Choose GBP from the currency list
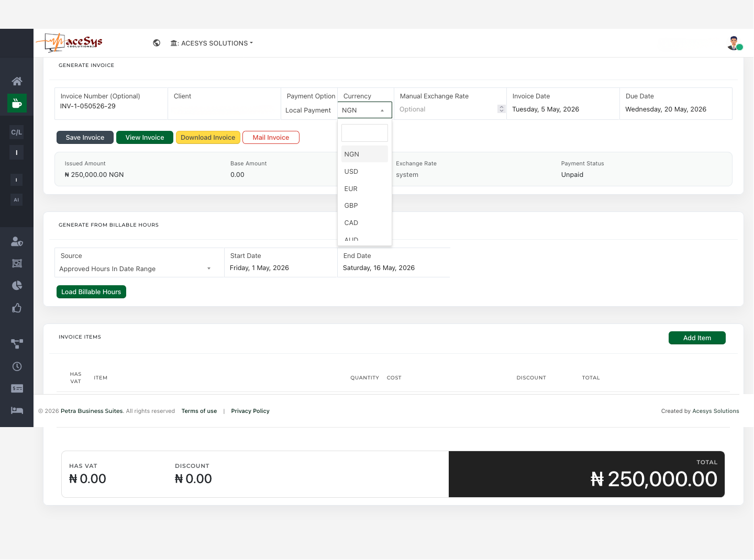 tap(364, 205)
